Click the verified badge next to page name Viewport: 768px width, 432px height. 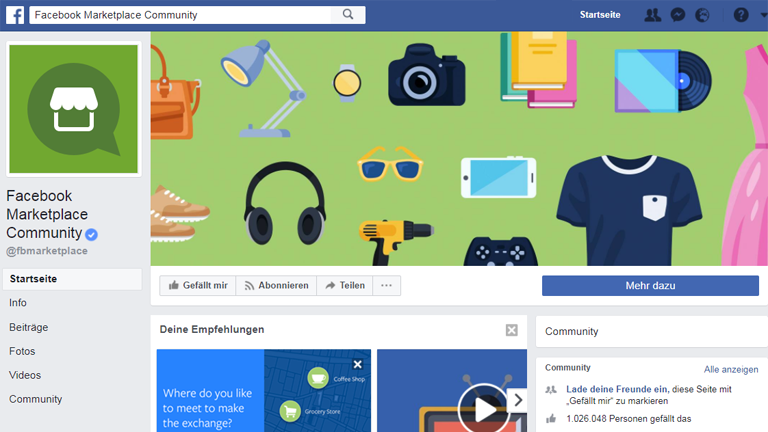click(91, 235)
